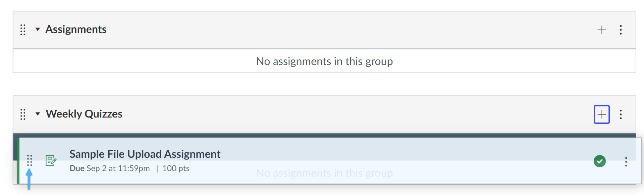This screenshot has width=644, height=195.
Task: Unpublish Sample File Upload Assignment via green checkmark
Action: pyautogui.click(x=600, y=161)
